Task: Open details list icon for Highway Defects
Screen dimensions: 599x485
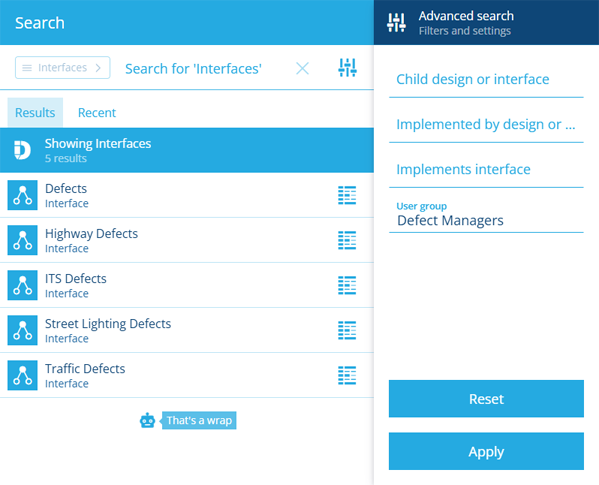Action: [347, 240]
